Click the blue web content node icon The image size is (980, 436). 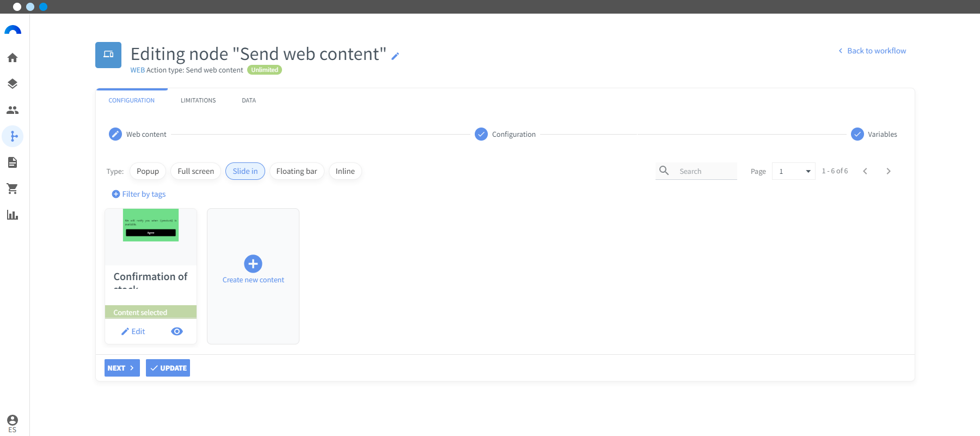108,55
